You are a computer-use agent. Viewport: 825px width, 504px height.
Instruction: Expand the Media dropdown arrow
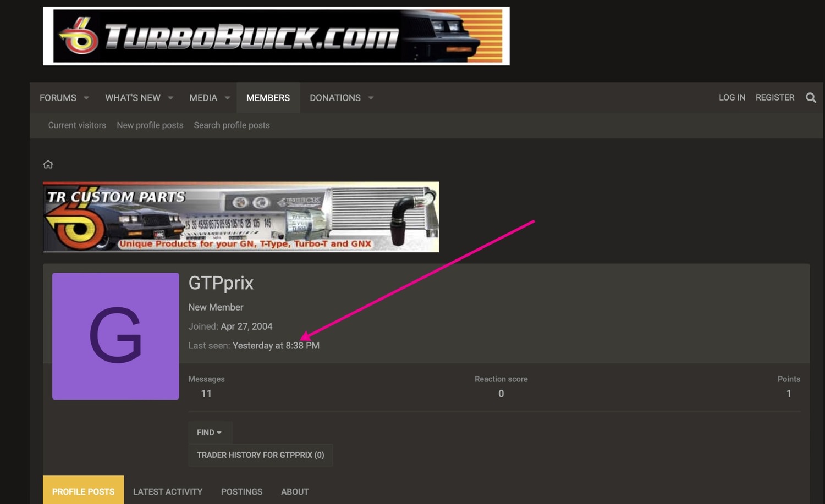click(x=227, y=98)
